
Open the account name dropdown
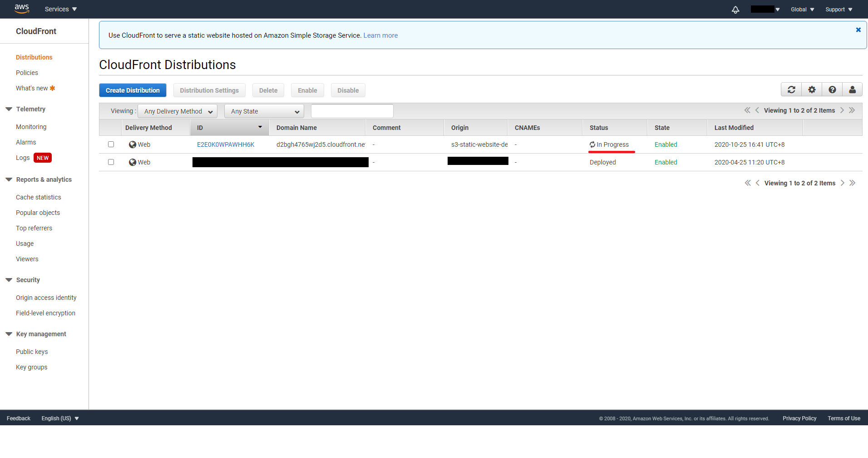[x=765, y=9]
